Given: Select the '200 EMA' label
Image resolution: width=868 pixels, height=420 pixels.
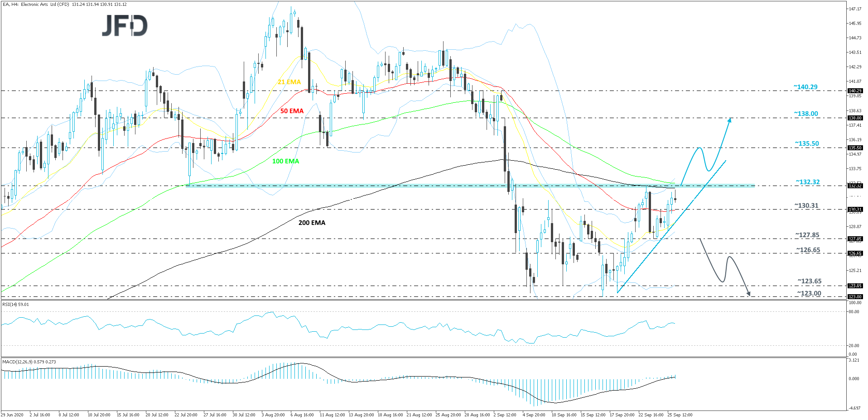Looking at the screenshot, I should [x=312, y=223].
